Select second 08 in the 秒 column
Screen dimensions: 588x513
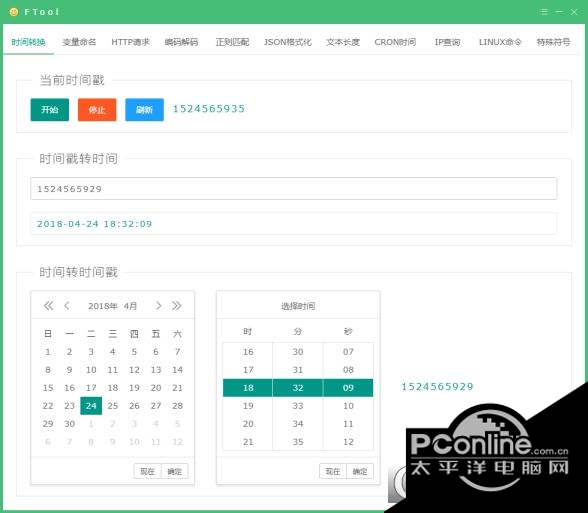(x=348, y=370)
